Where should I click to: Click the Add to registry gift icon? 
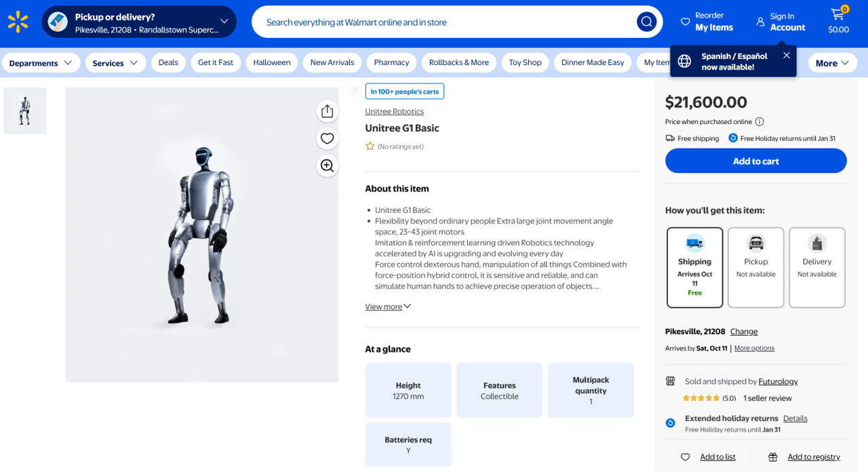tap(773, 457)
